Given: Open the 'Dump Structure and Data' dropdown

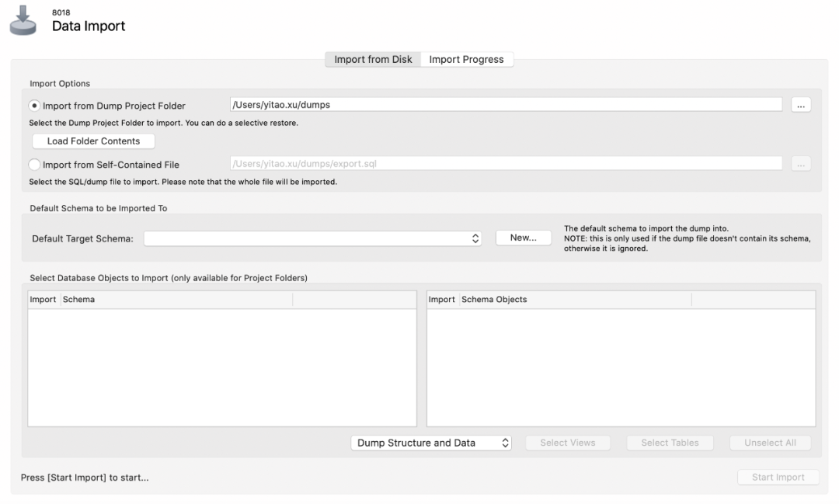Looking at the screenshot, I should click(430, 442).
